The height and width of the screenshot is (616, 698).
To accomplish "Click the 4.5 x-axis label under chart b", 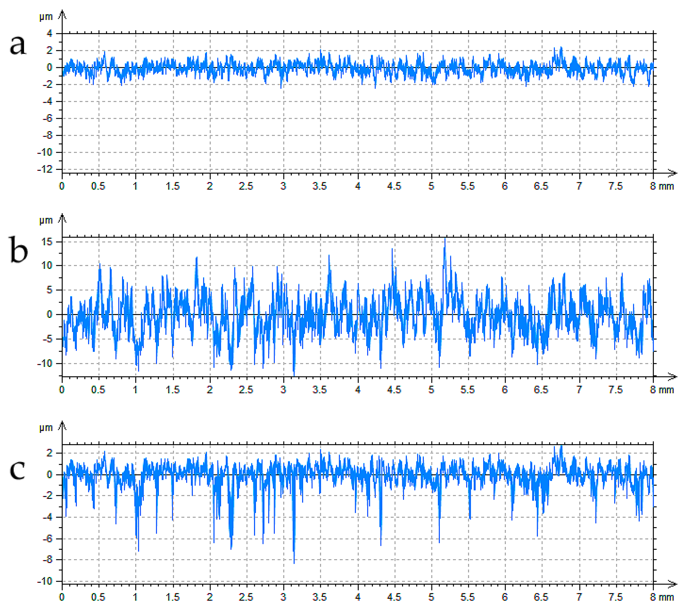I will (x=394, y=390).
